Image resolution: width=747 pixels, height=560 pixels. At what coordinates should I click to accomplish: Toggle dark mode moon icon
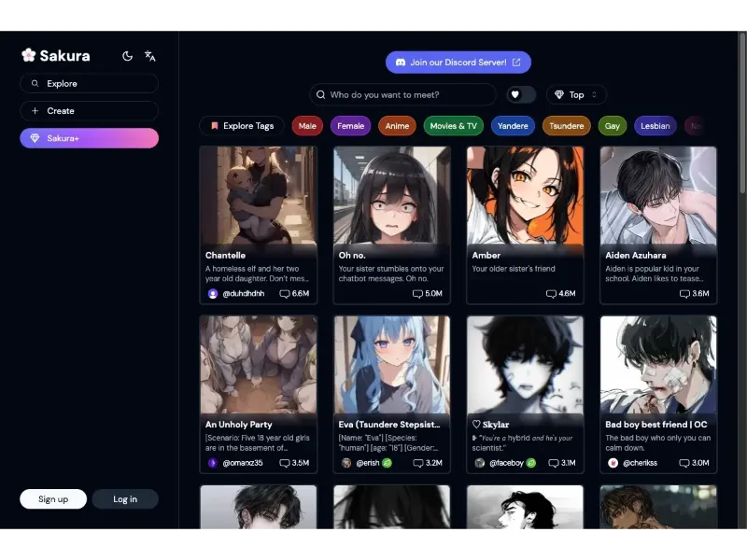(x=127, y=56)
